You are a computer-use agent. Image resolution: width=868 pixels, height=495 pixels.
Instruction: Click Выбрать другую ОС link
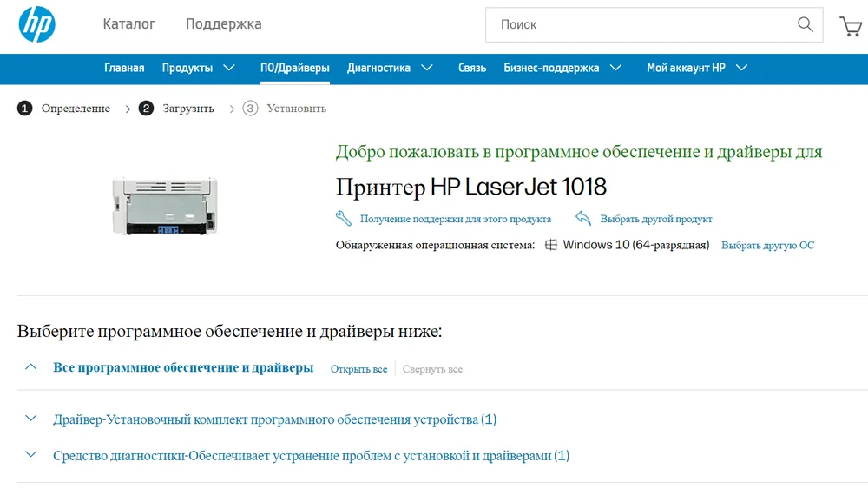click(x=767, y=245)
